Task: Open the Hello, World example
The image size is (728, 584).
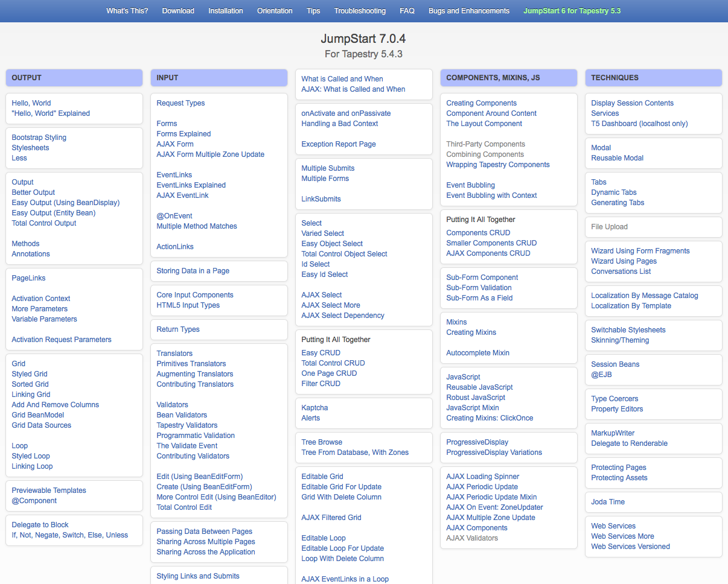Action: click(31, 103)
